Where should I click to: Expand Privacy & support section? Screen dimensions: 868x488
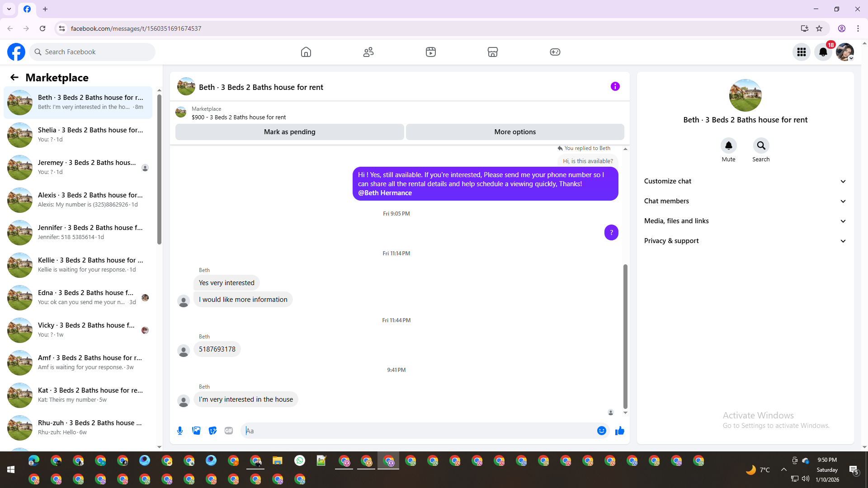click(745, 241)
